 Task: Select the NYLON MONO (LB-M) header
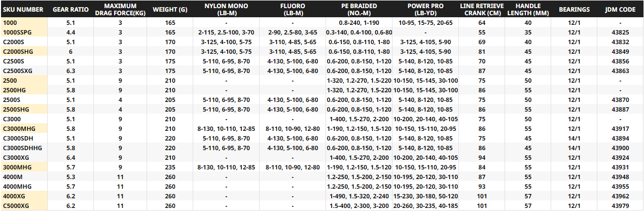226,9
